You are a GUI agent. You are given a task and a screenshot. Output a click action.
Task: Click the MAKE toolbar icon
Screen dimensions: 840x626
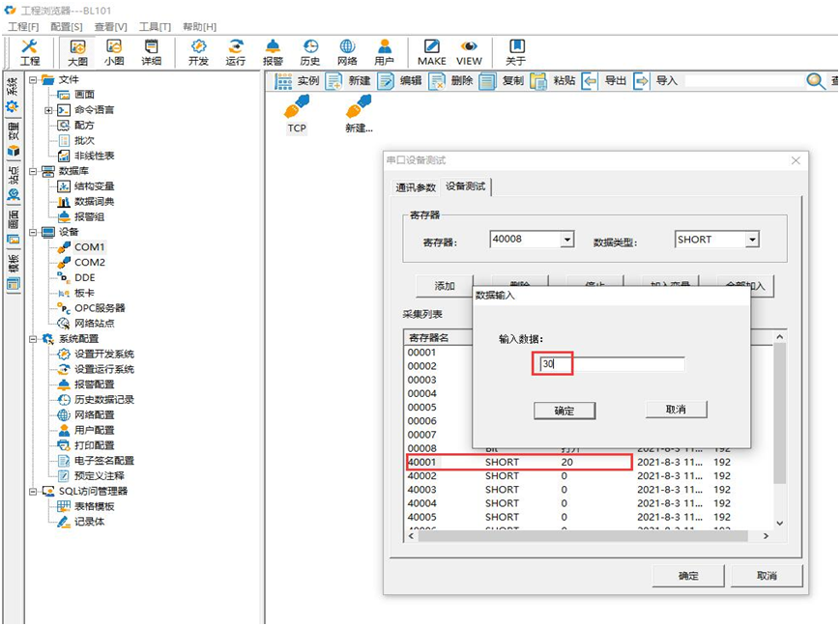(x=432, y=52)
